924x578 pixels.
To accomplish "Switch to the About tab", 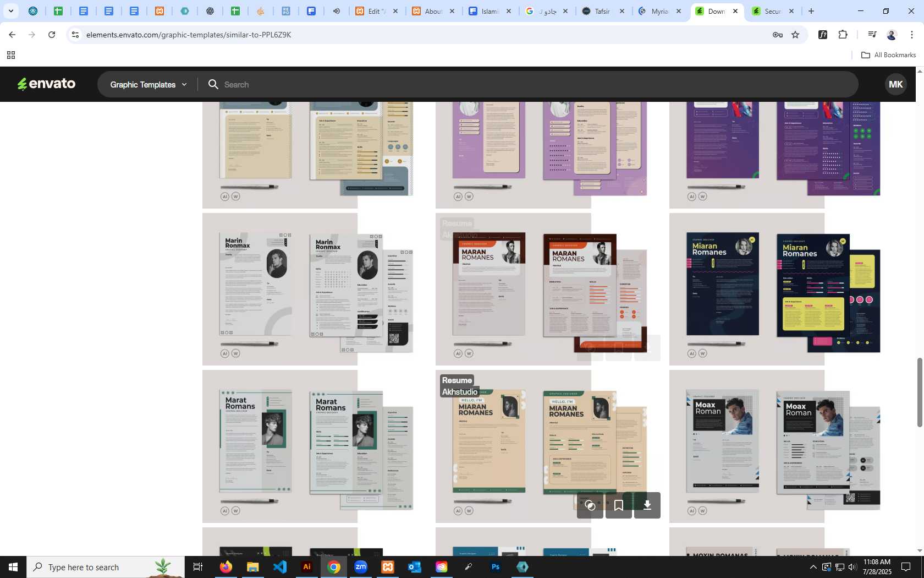I will [434, 11].
